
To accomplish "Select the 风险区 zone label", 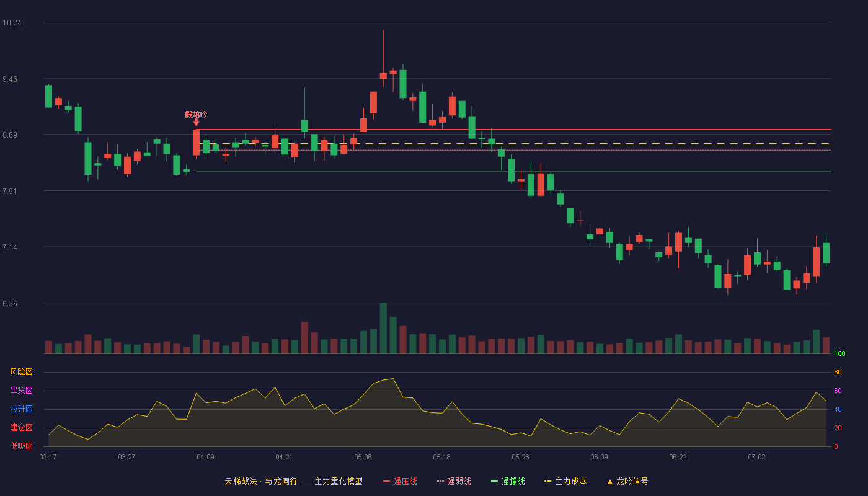I will [21, 372].
